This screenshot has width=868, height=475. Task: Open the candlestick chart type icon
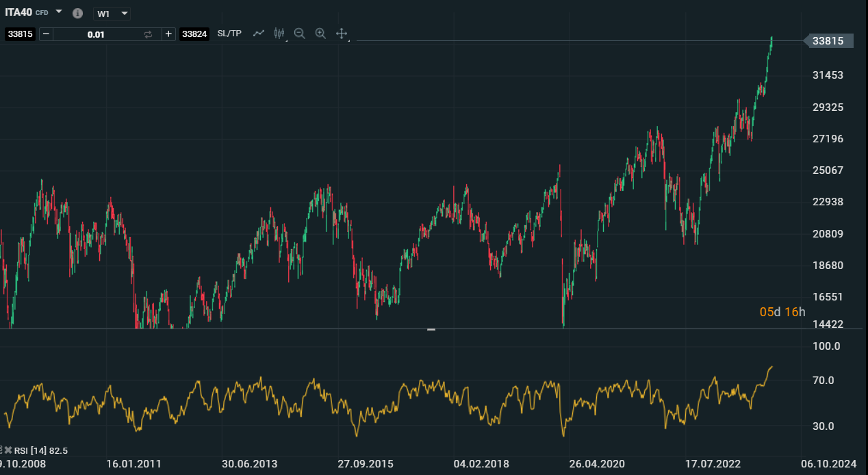[279, 34]
